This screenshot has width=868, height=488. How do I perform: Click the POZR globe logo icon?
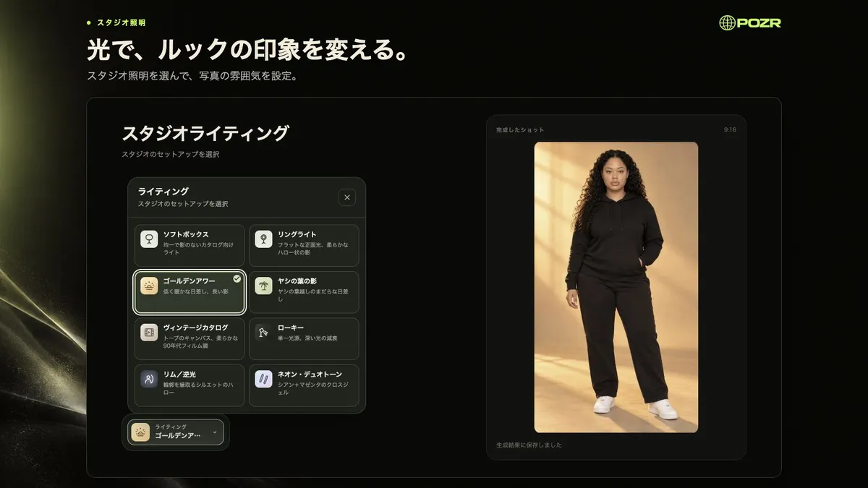point(727,22)
